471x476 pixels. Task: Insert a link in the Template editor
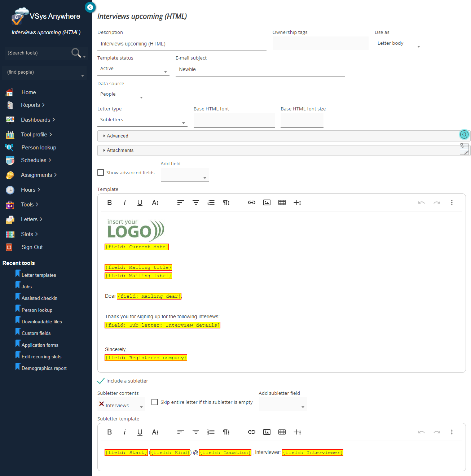[x=252, y=203]
